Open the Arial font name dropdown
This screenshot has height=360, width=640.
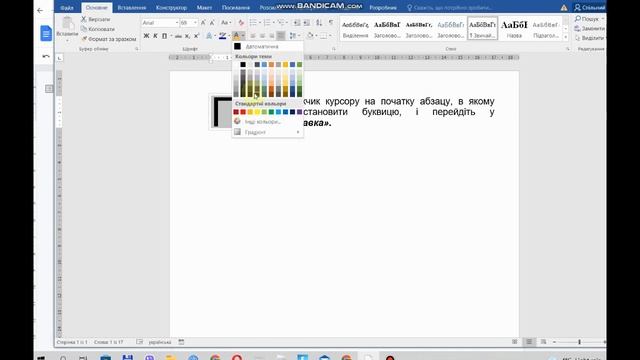coord(177,23)
